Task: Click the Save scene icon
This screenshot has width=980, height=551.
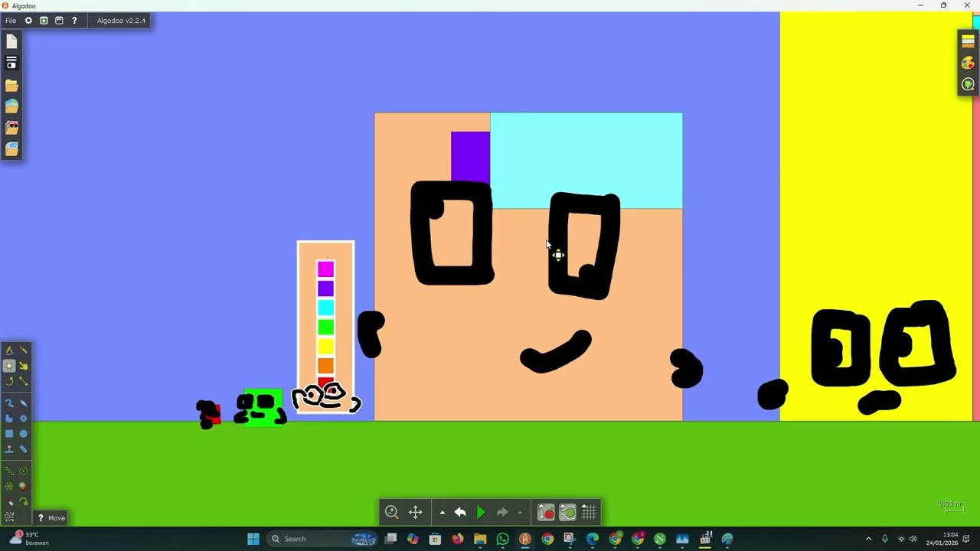Action: coord(11,64)
